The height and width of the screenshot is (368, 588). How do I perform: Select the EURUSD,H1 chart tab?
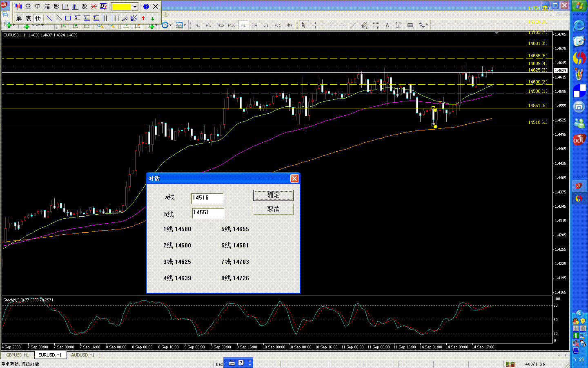point(50,355)
